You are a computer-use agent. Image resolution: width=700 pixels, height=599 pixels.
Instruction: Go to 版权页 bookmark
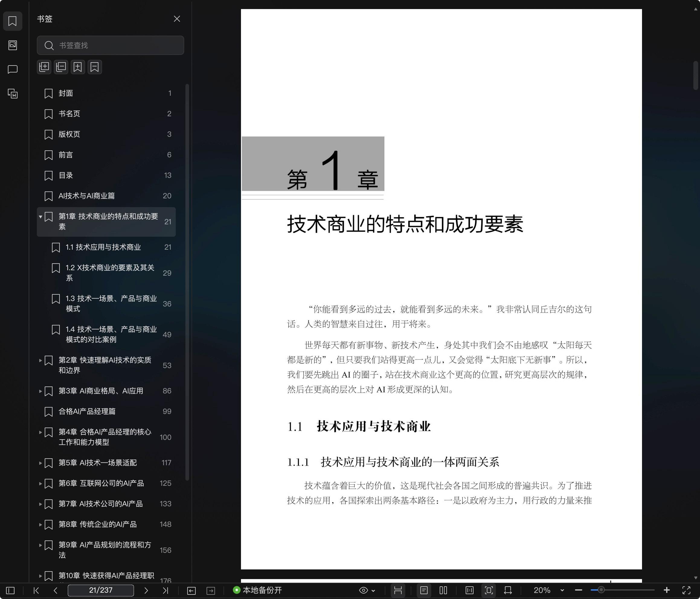click(x=106, y=134)
